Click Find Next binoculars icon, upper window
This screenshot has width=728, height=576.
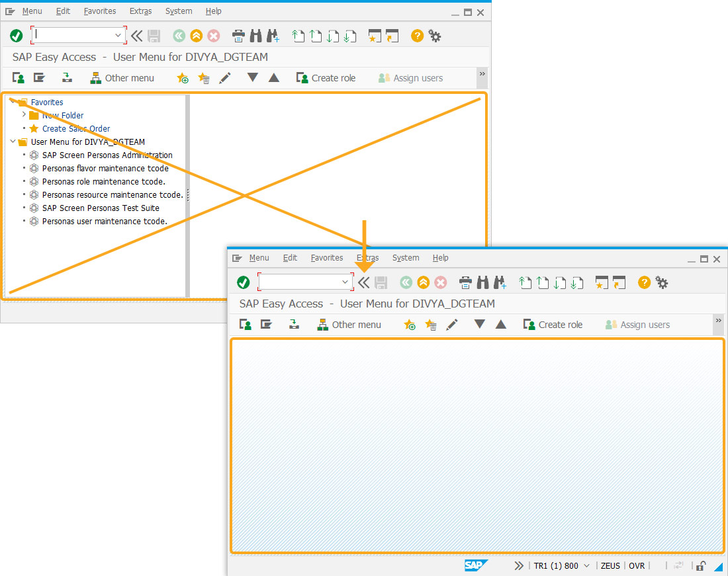(273, 36)
